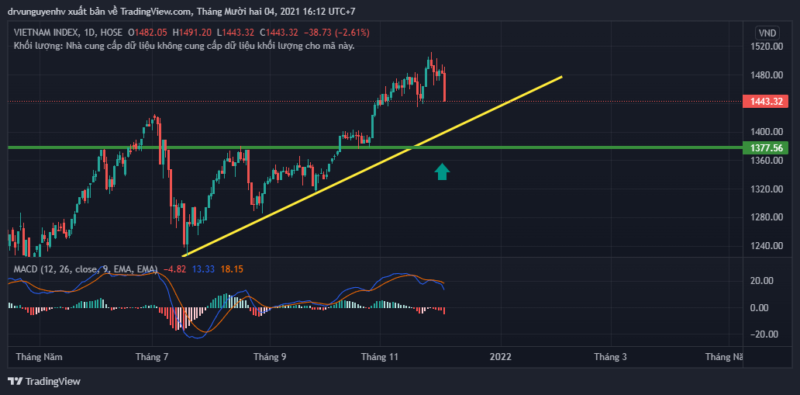Click the 2022 date axis label
Screen dimensions: 800x395
tap(500, 357)
